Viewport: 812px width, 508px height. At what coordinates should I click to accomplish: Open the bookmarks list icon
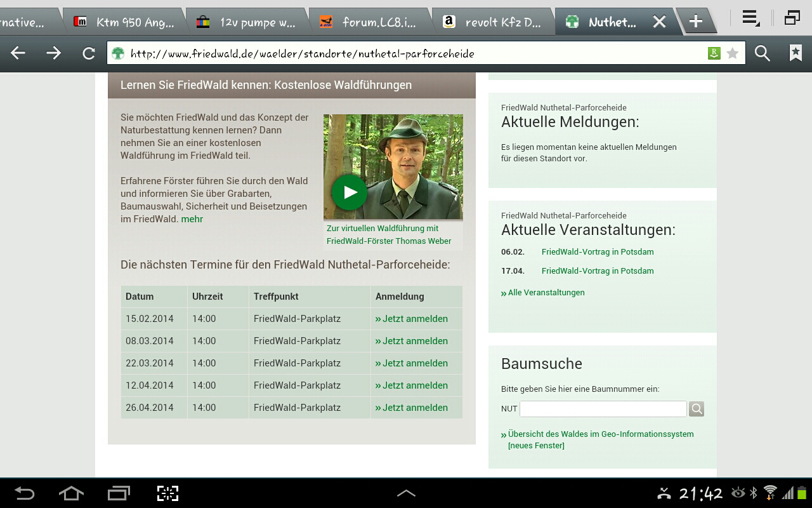coord(796,53)
